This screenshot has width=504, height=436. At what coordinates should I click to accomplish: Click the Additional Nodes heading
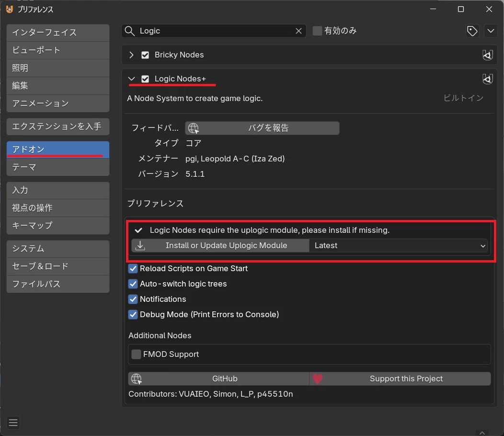coord(160,336)
